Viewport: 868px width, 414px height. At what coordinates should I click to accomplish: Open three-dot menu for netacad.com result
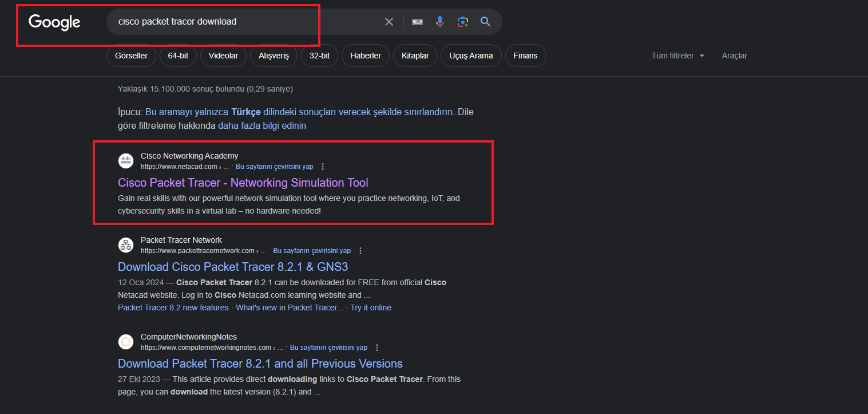[x=323, y=167]
